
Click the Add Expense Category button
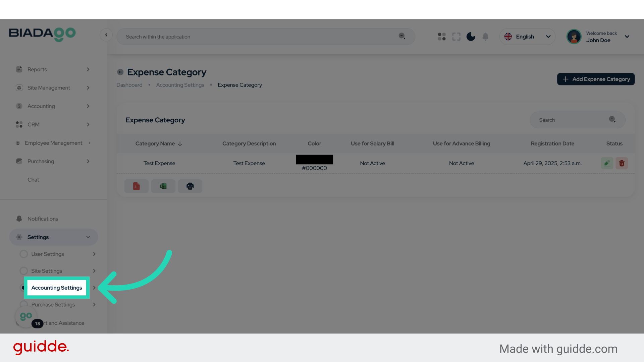click(x=596, y=79)
